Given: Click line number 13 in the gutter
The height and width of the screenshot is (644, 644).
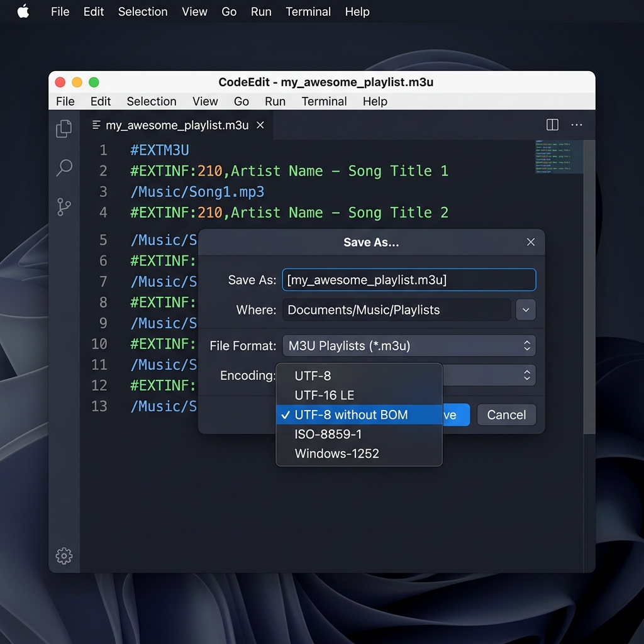Looking at the screenshot, I should pyautogui.click(x=99, y=406).
